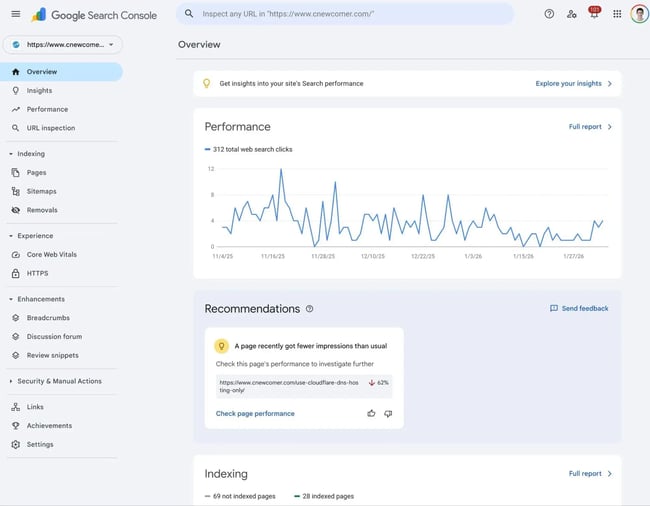Click the 11/28/25 axis label on the chart

[x=323, y=257]
